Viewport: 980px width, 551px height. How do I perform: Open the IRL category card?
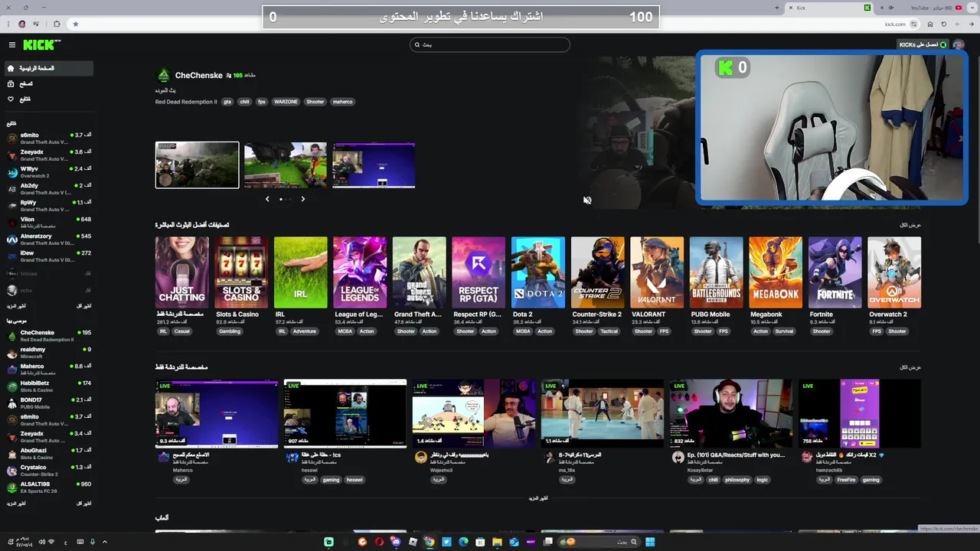(300, 272)
